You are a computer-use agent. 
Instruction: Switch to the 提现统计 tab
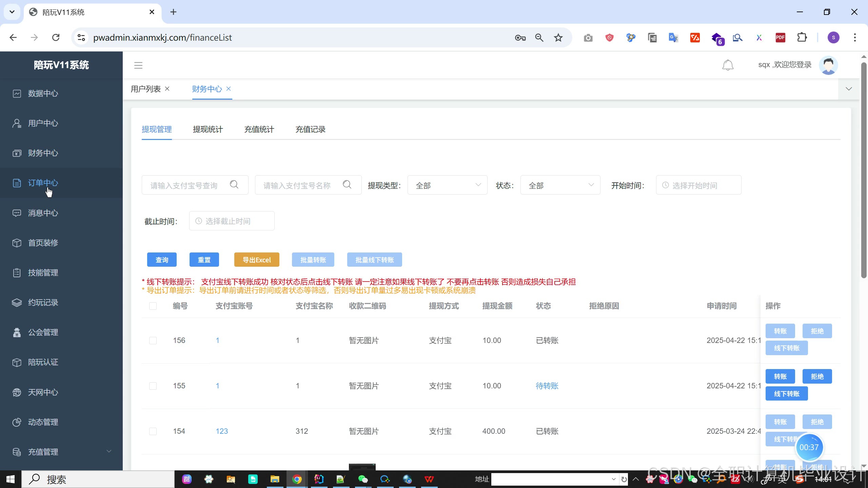tap(208, 129)
